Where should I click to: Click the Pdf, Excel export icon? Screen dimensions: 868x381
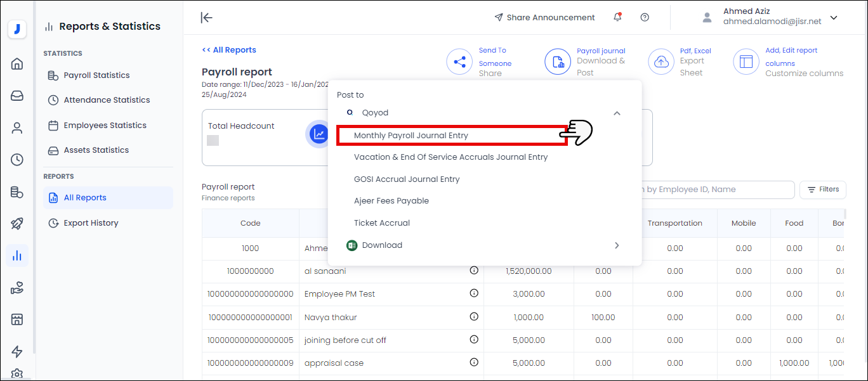point(661,62)
